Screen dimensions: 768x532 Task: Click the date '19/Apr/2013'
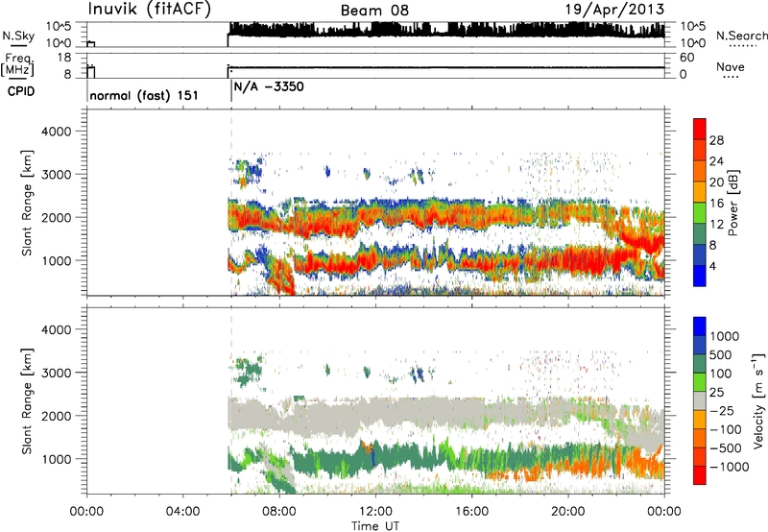pos(614,10)
